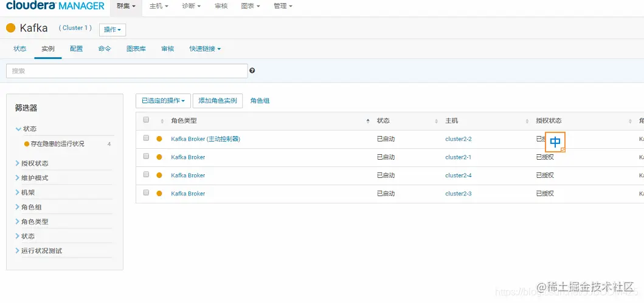
Task: Click the search help question mark icon
Action: (252, 70)
